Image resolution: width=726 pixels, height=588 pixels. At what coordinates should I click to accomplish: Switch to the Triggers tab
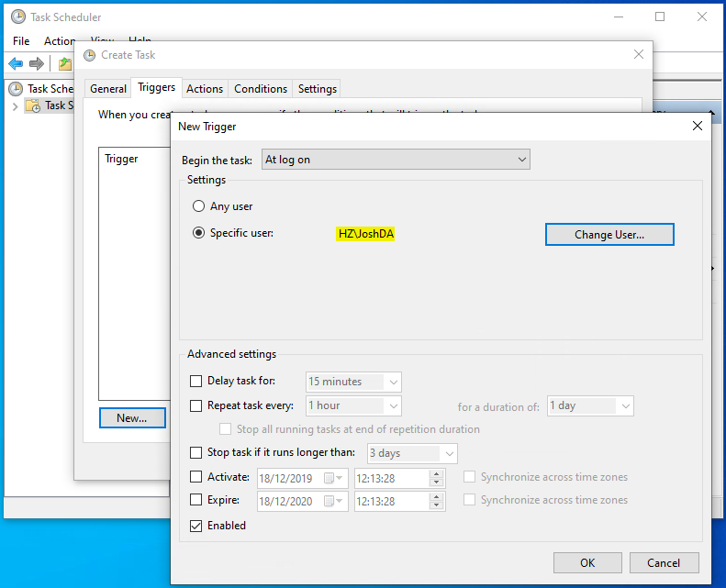(x=157, y=87)
